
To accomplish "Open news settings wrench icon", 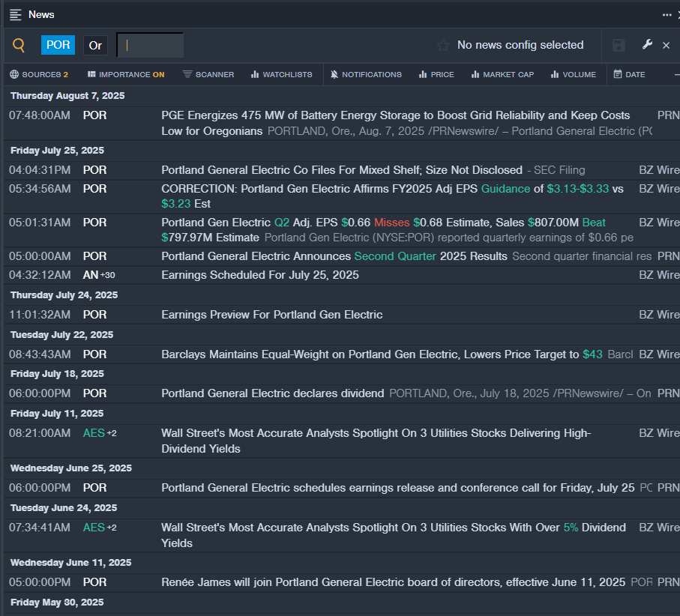I will tap(647, 45).
